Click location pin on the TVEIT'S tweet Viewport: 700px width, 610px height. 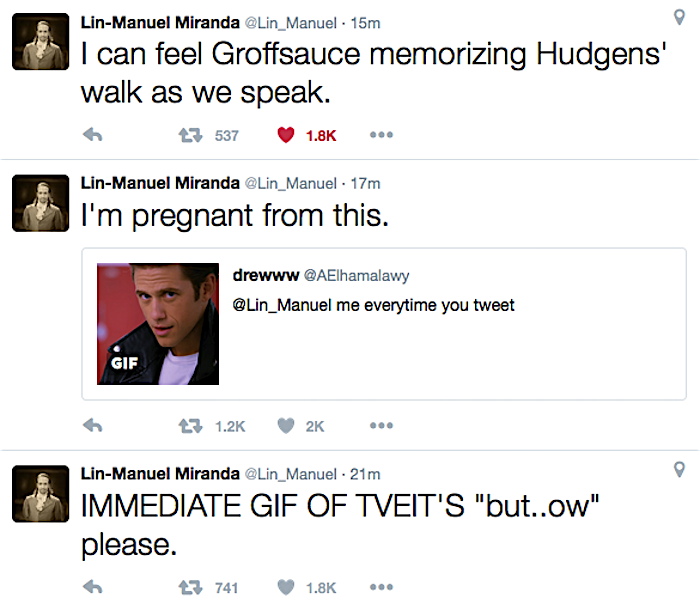(680, 469)
